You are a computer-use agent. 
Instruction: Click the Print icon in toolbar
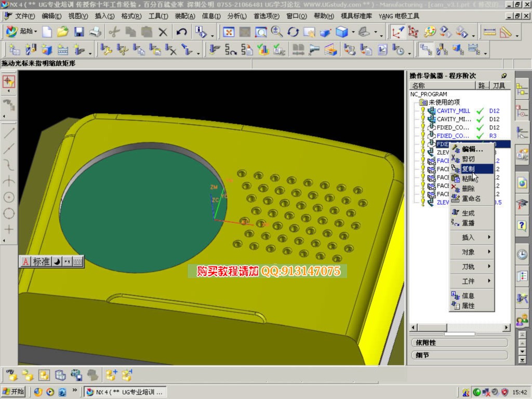coord(95,32)
